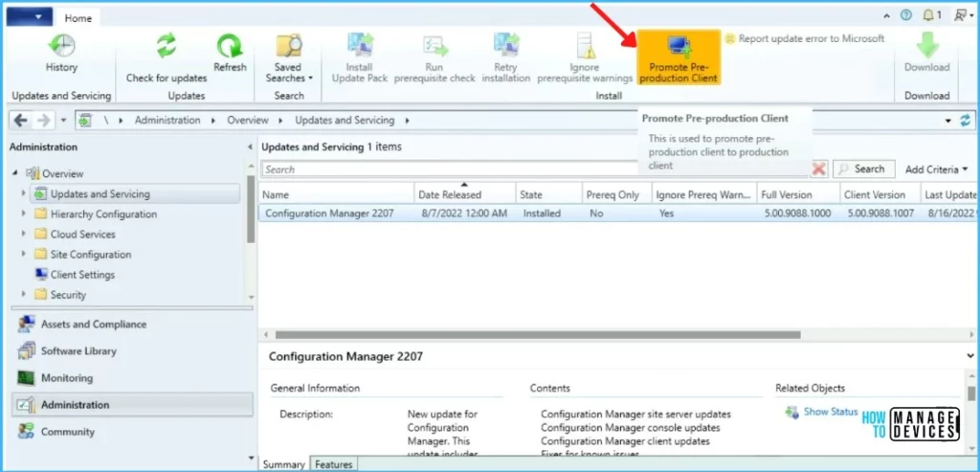Screen dimensions: 980x472
Task: Click Retry installation button
Action: point(505,58)
